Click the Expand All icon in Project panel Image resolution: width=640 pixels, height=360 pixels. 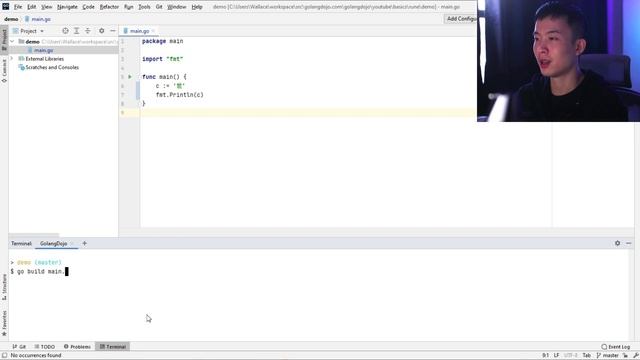[x=76, y=31]
